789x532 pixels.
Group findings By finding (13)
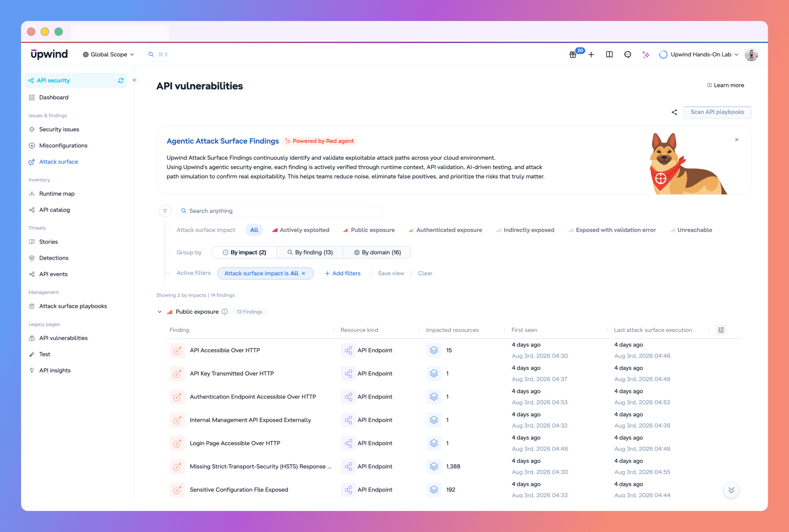(310, 253)
